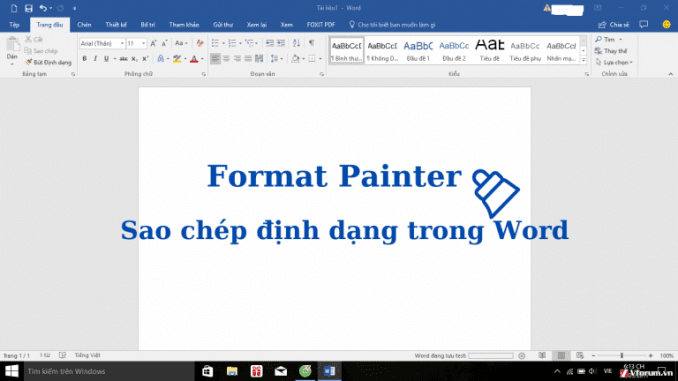
Task: Open borders dropdown arrow
Action: pos(320,58)
